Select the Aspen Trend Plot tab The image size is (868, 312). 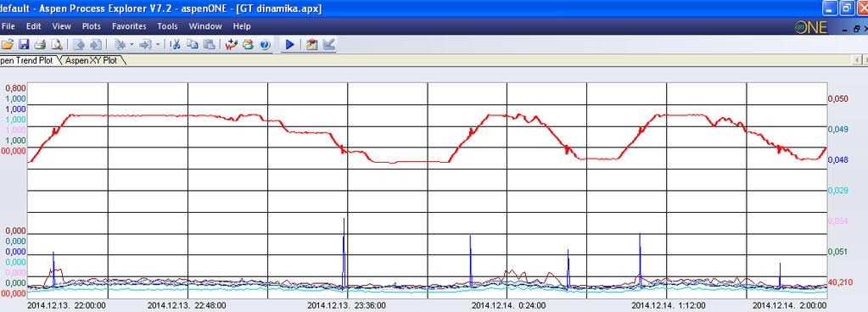tap(27, 60)
